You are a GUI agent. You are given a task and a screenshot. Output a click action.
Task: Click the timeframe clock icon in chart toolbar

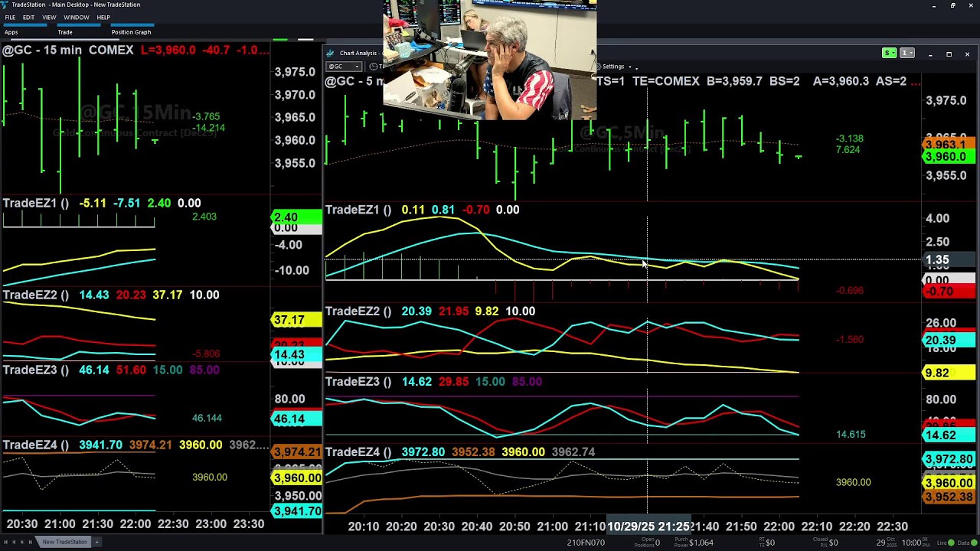tap(373, 67)
